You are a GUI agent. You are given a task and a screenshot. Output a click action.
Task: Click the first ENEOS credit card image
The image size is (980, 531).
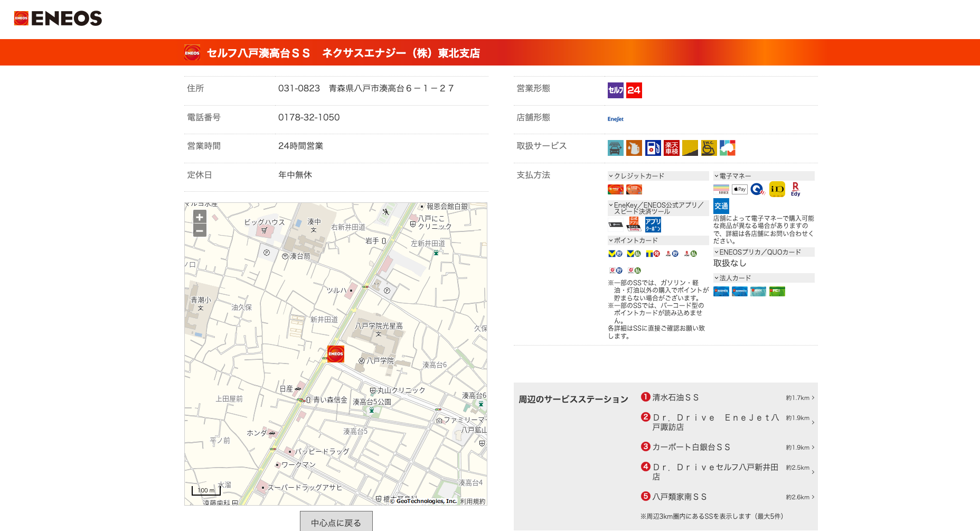tap(616, 189)
